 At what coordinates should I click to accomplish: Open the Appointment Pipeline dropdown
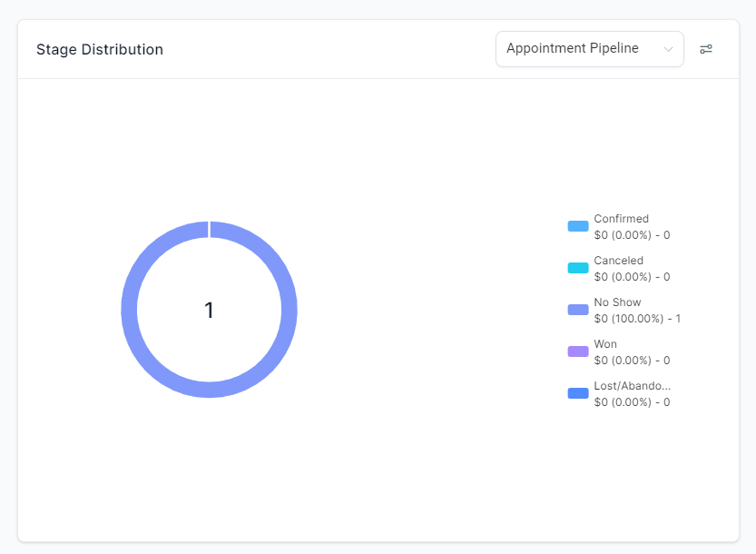tap(590, 49)
